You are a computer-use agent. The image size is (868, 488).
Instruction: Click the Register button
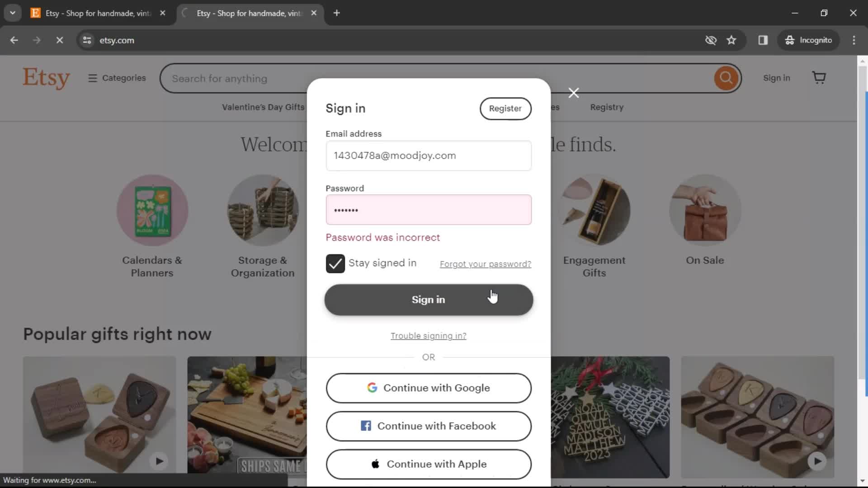505,108
